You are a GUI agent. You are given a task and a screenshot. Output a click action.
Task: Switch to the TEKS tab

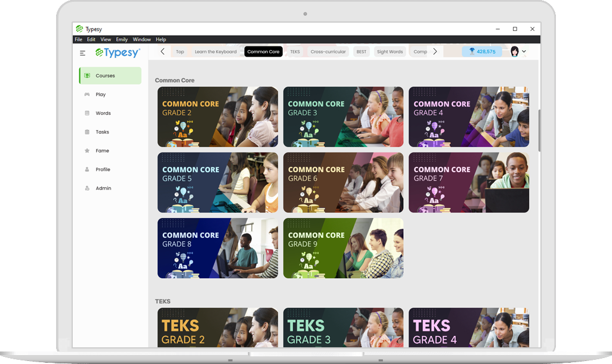pos(295,51)
